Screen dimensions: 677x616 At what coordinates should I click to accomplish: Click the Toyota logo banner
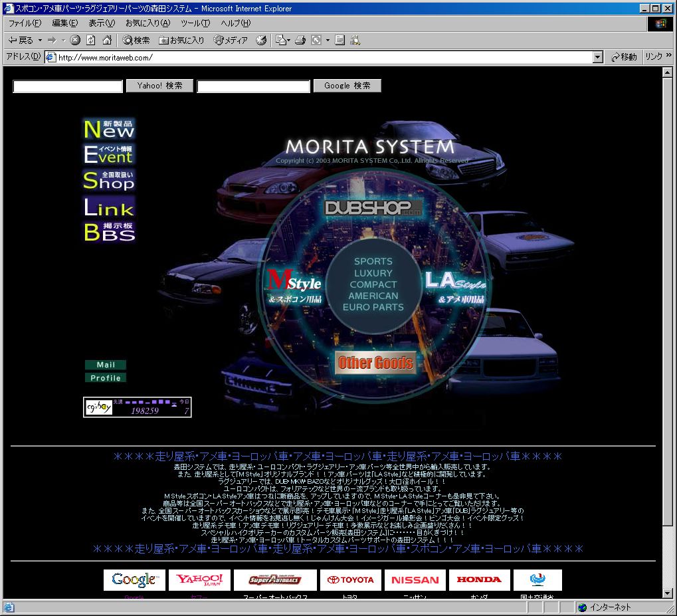(351, 579)
